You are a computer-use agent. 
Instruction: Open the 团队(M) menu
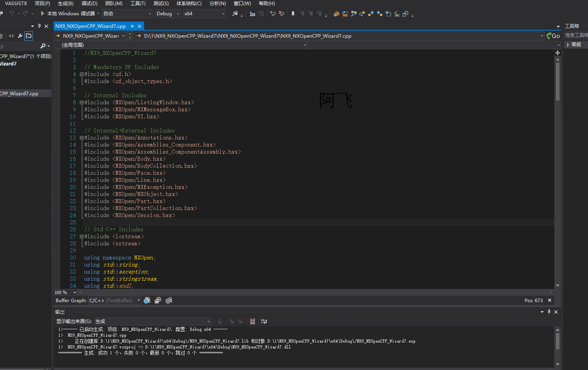coord(114,4)
